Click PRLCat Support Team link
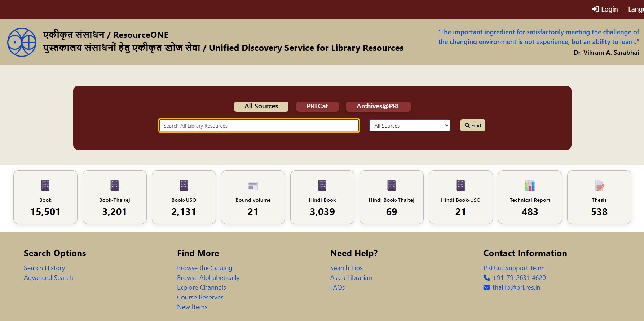Screen dimensions: 644x321 [x=514, y=268]
